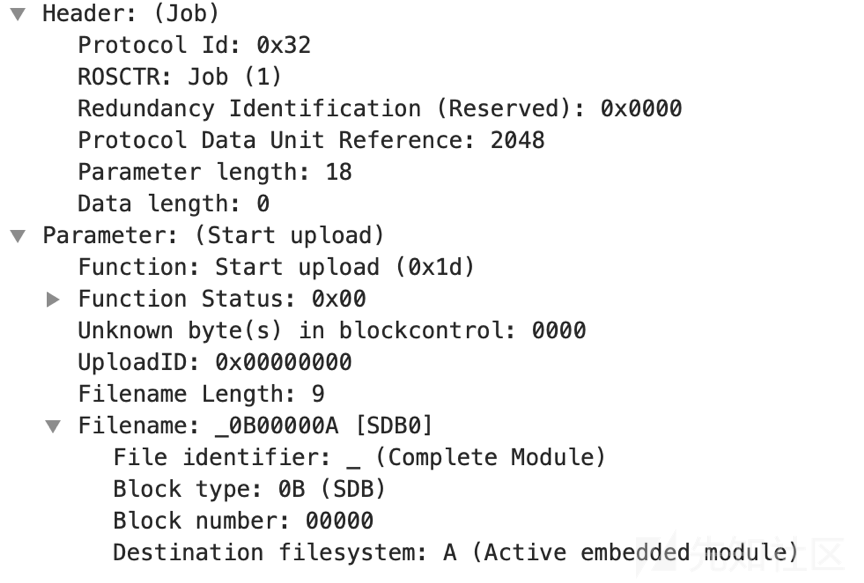Image resolution: width=864 pixels, height=583 pixels.
Task: Collapse the Header (Job) section
Action: [x=18, y=14]
